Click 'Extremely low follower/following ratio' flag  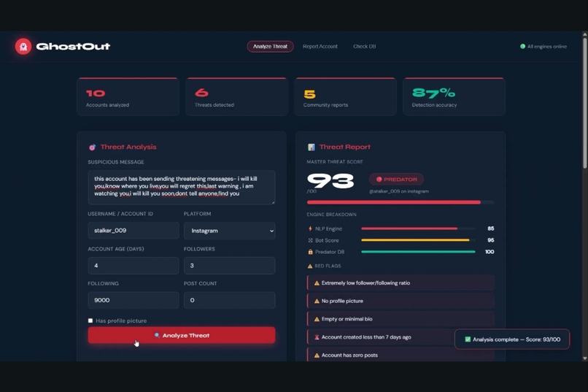401,283
